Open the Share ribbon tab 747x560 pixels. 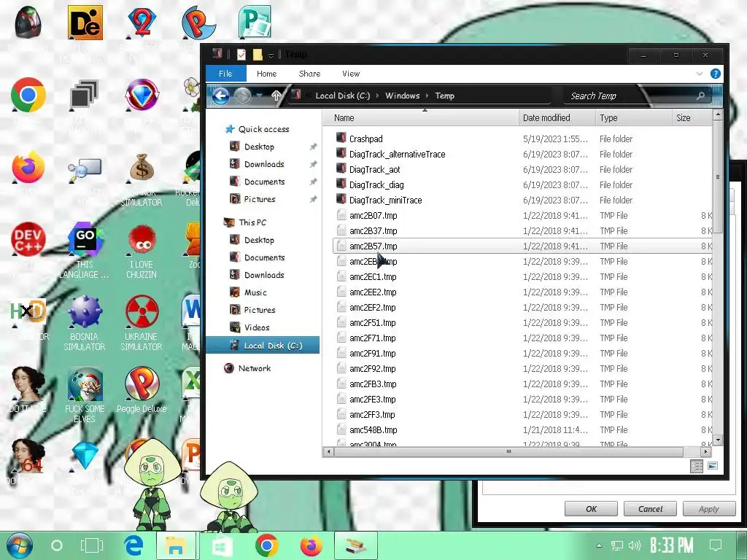(309, 74)
